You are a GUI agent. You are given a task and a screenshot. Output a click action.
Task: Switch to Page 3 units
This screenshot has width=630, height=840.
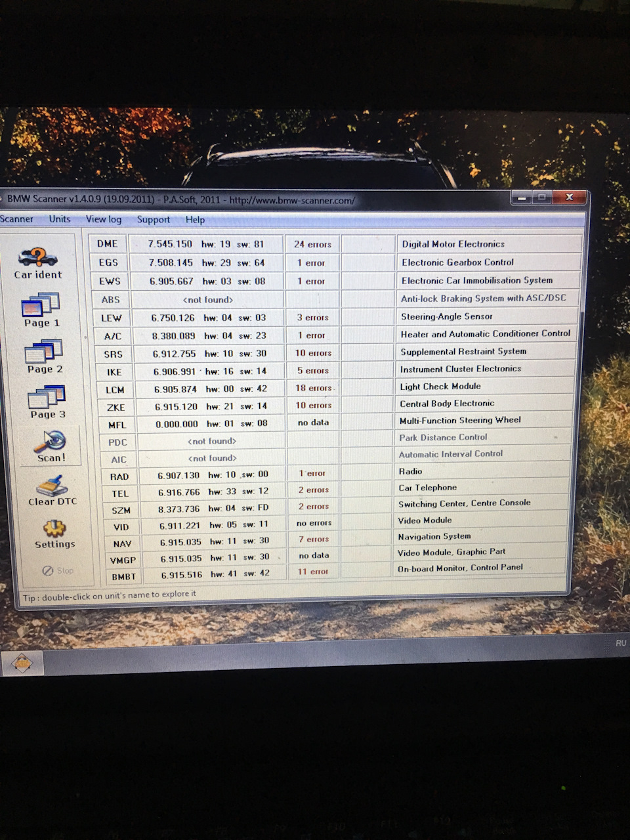(x=47, y=402)
